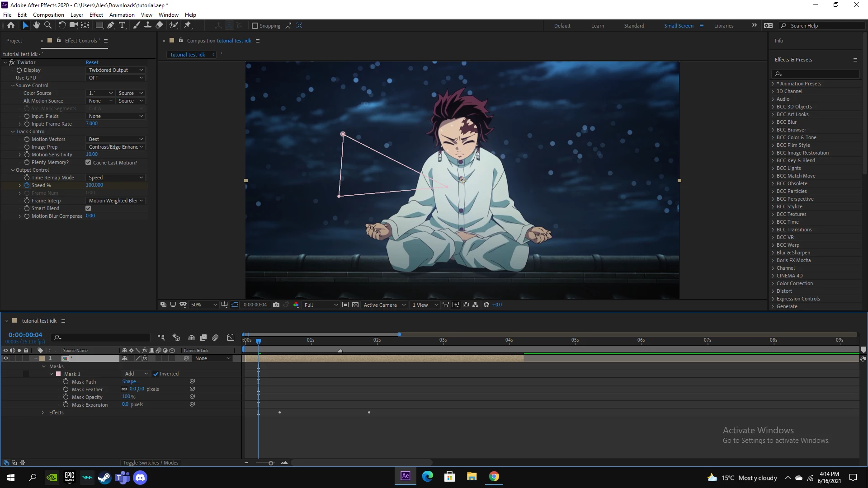This screenshot has height=488, width=868.
Task: Click Toggle Switches / Modes button
Action: point(151,463)
